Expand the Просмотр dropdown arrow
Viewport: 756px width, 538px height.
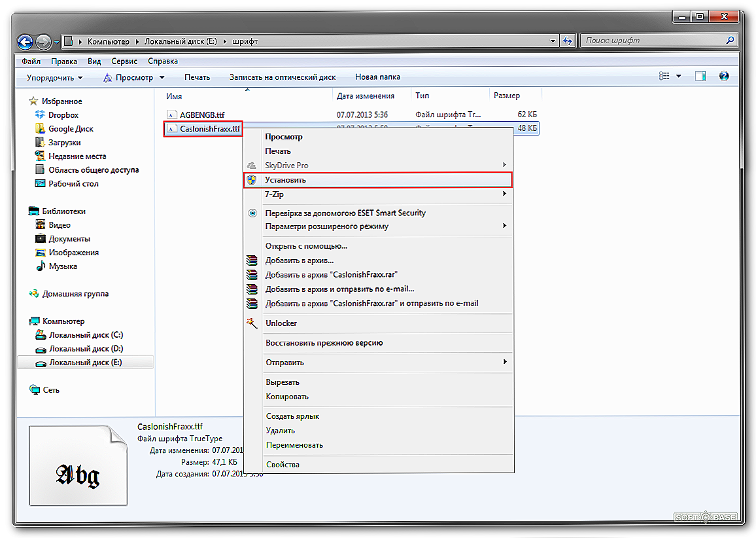pos(162,77)
